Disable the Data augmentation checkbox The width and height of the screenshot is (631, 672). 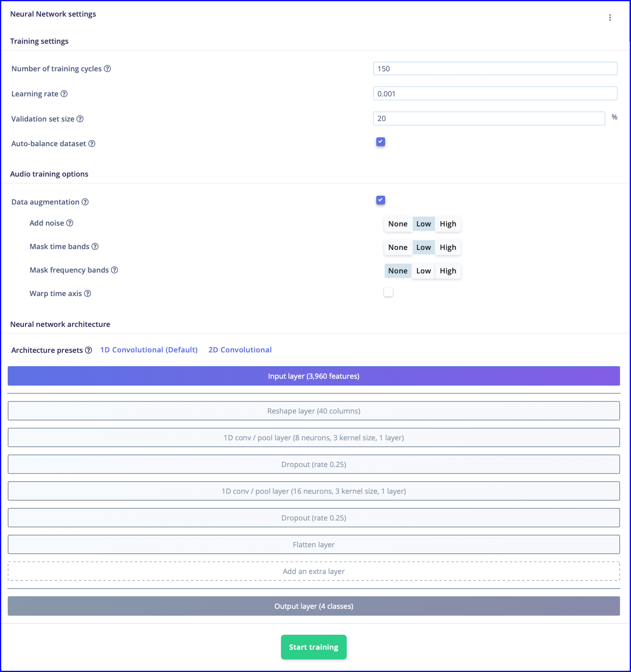381,200
